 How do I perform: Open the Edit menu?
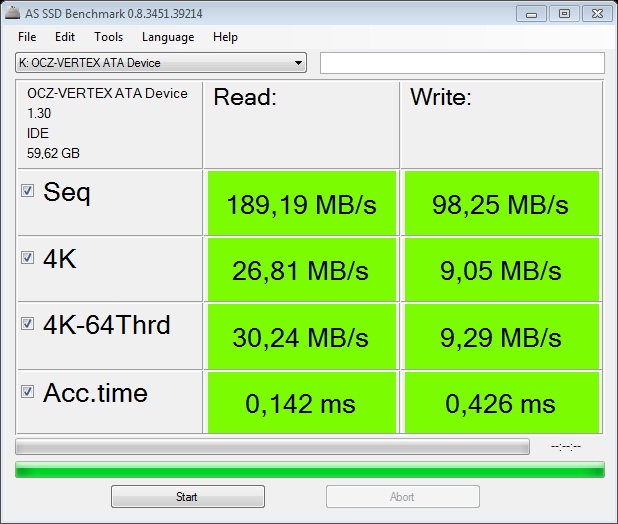coord(65,37)
